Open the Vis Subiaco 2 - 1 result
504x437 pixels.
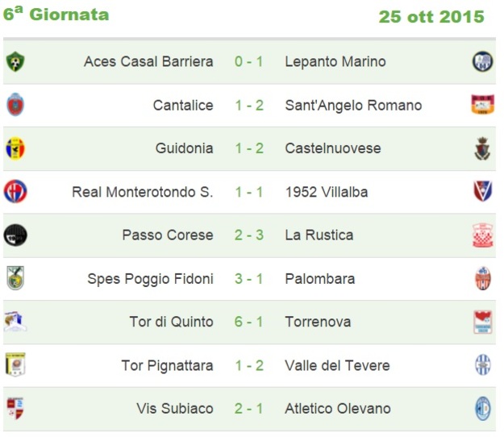click(x=249, y=409)
